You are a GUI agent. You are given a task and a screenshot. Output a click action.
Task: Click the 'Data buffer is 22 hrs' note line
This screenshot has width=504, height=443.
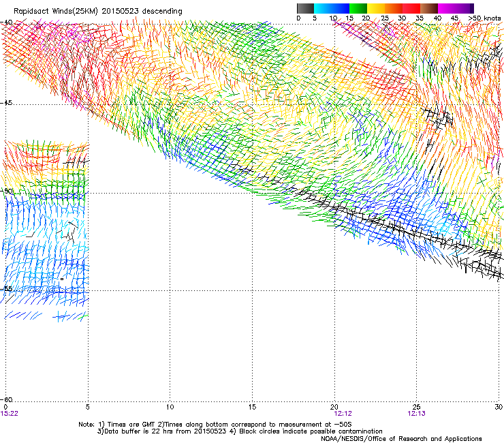240,431
